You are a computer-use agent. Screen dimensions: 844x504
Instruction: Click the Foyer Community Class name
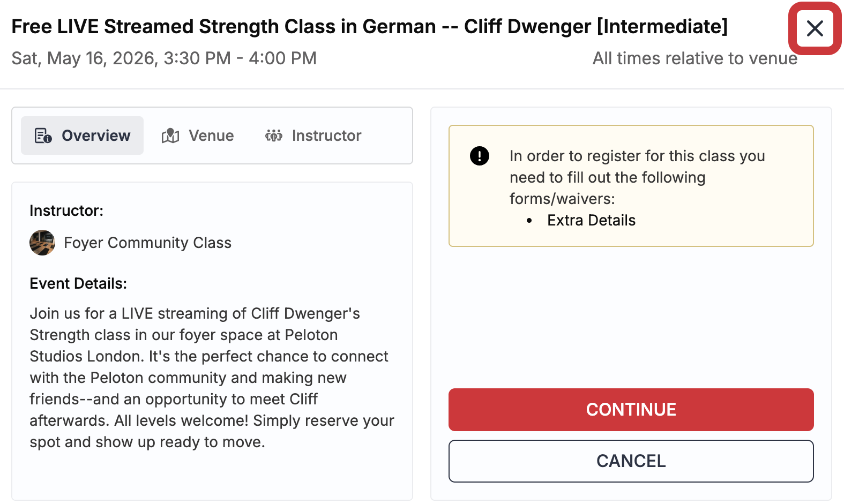147,243
